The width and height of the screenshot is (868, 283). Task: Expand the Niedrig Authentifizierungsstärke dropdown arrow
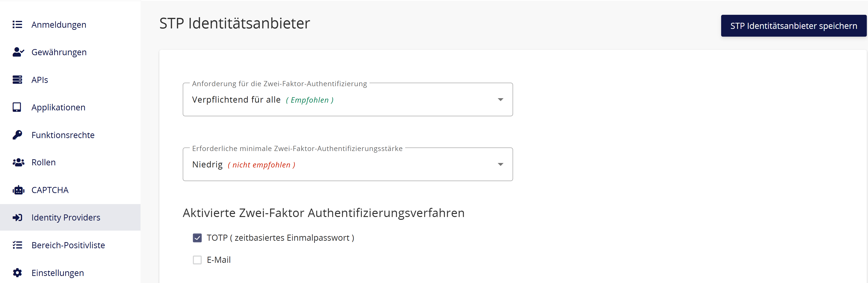coord(500,164)
